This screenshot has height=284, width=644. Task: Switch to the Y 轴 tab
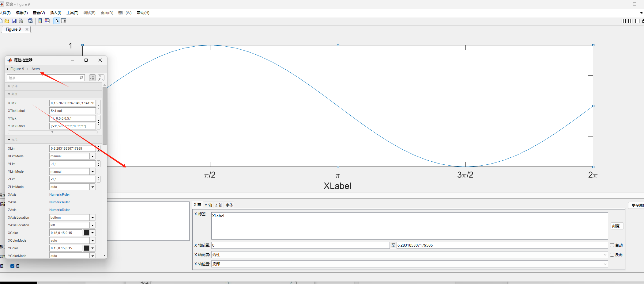click(x=208, y=205)
